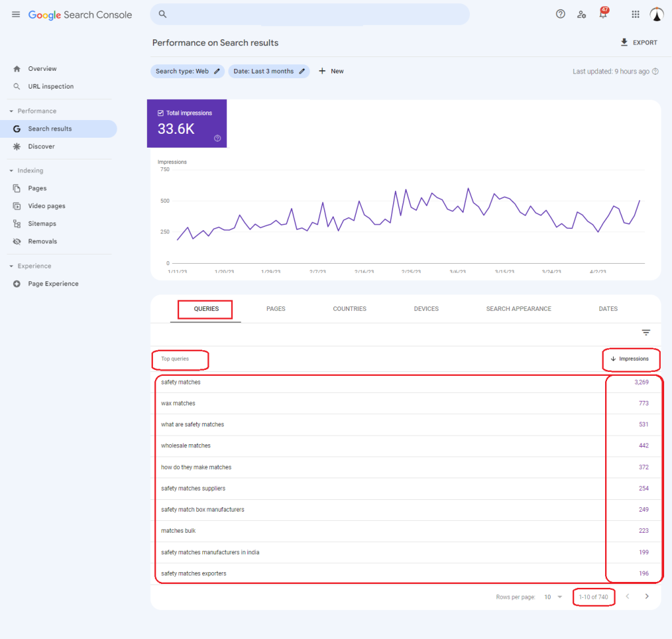Click the EXPORT button label
Screen dimensions: 672x639
click(645, 43)
